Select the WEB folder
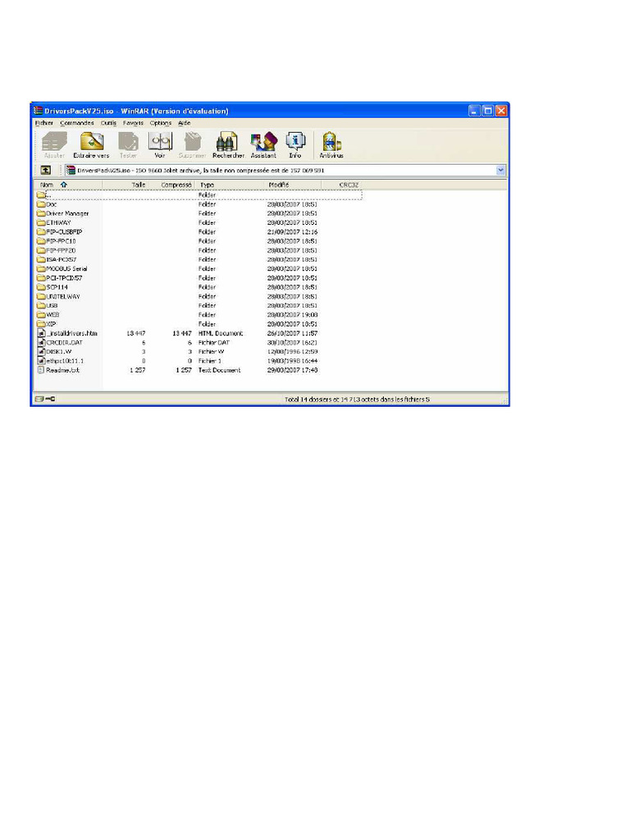This screenshot has height=840, width=630. (48, 314)
